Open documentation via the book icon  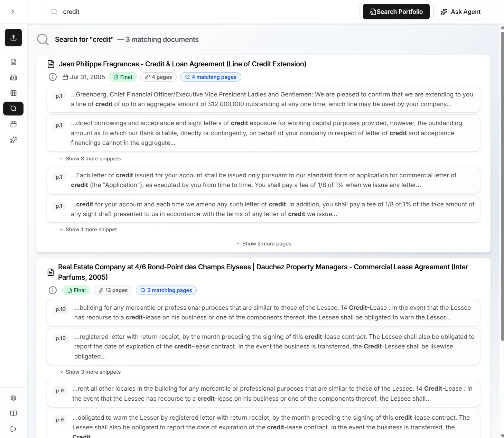(13, 413)
